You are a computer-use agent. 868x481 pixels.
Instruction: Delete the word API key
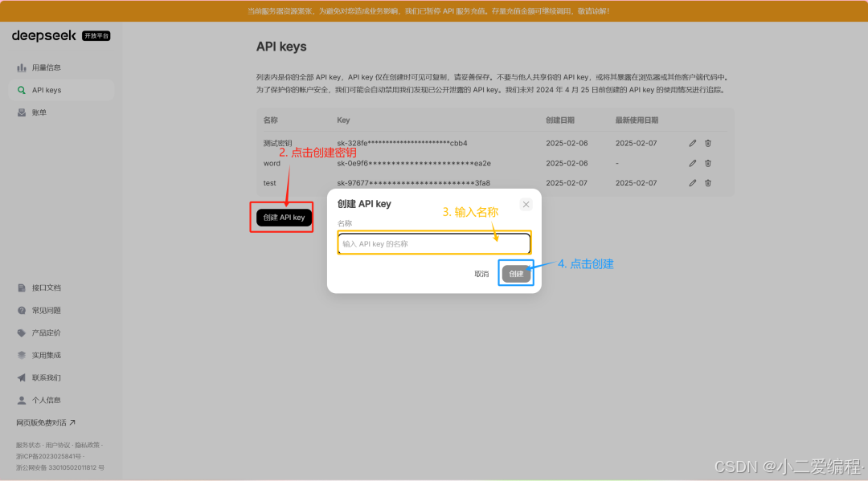click(x=708, y=163)
